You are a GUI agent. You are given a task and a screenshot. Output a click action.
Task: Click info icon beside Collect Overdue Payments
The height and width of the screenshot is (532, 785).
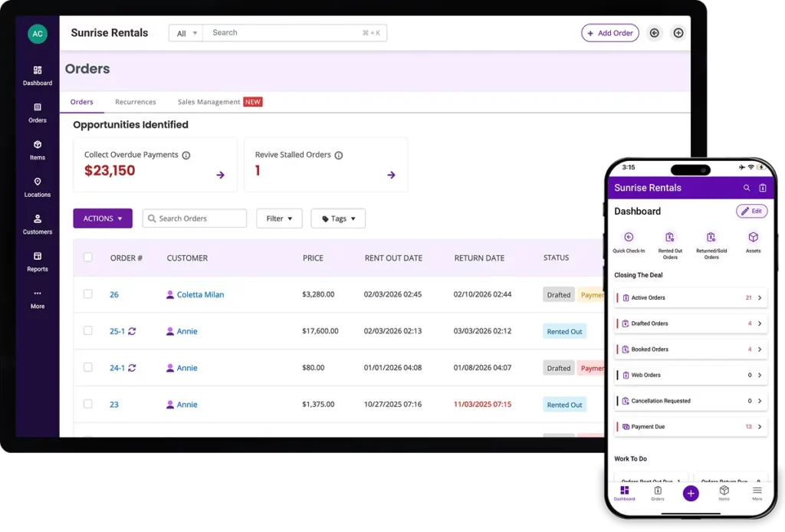186,155
